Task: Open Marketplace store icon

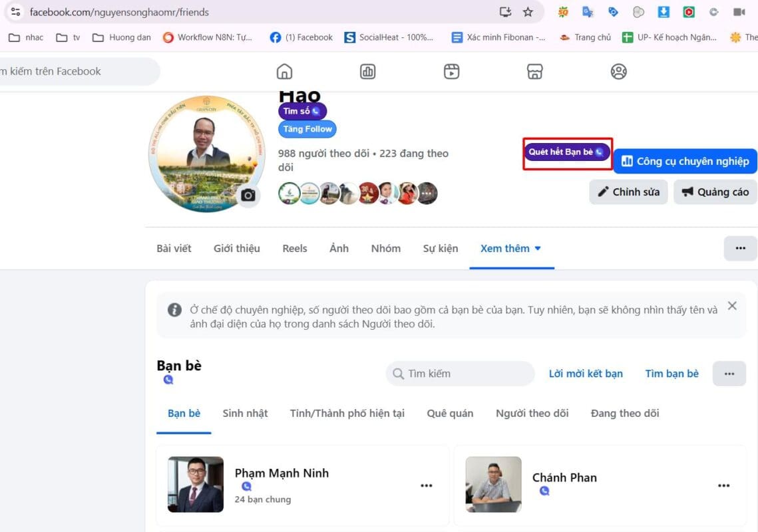Action: [534, 72]
